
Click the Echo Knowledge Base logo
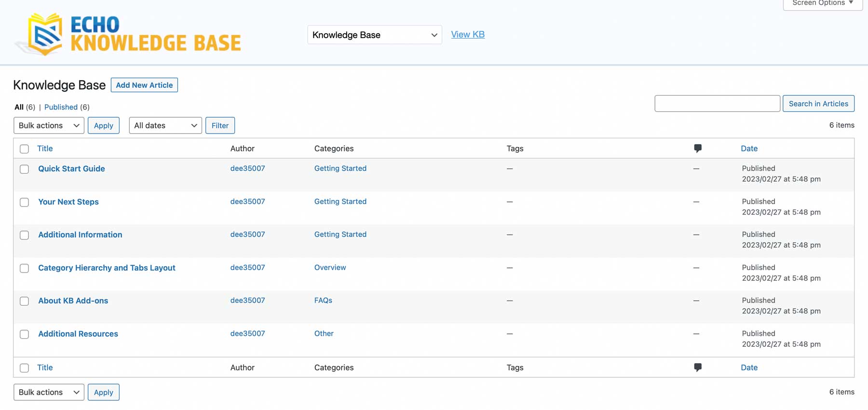(129, 34)
